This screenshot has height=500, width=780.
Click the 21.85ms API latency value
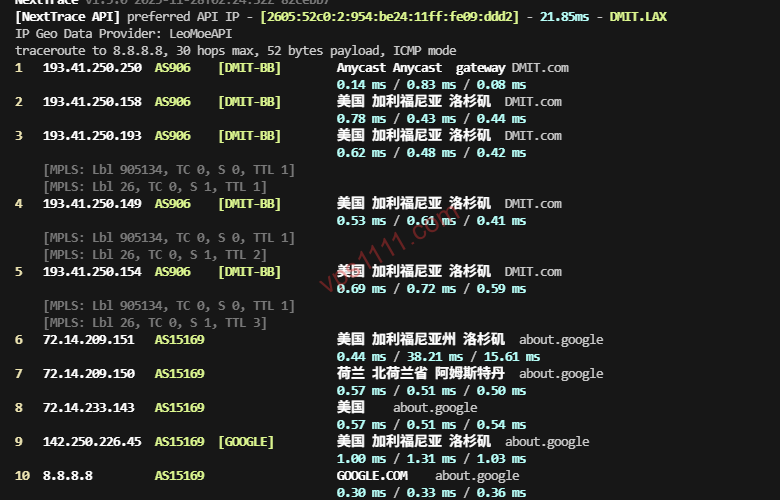(565, 17)
